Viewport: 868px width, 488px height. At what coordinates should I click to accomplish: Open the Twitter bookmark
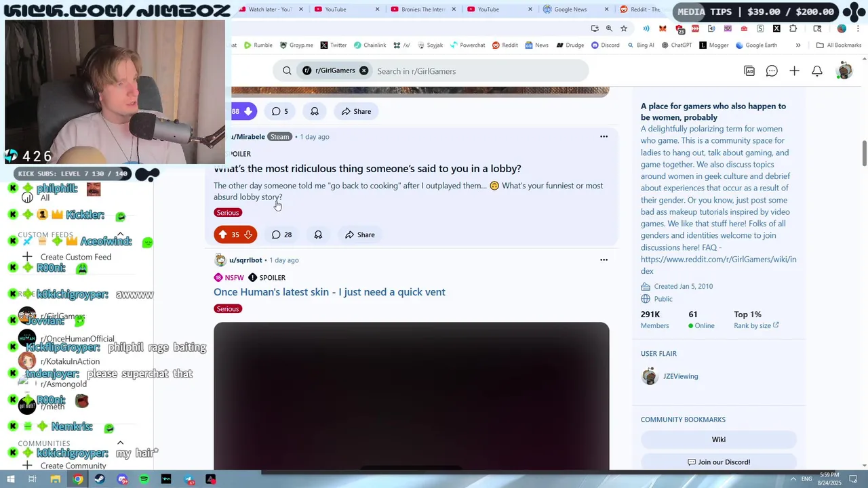point(334,45)
